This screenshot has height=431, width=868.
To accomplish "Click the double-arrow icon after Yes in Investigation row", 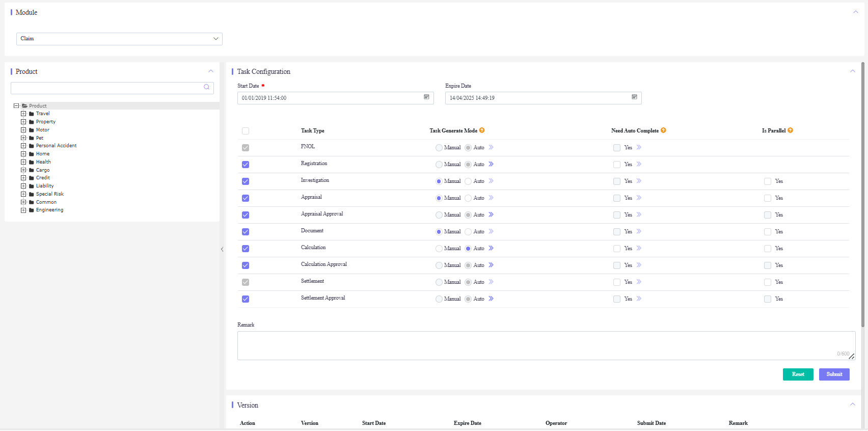I will (x=639, y=181).
